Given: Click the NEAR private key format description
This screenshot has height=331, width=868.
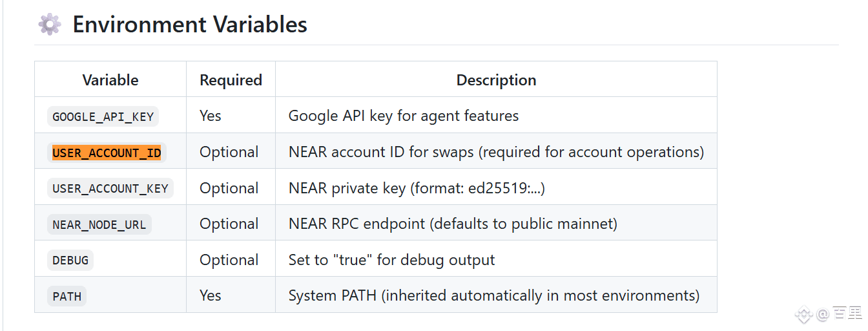Looking at the screenshot, I should click(417, 189).
